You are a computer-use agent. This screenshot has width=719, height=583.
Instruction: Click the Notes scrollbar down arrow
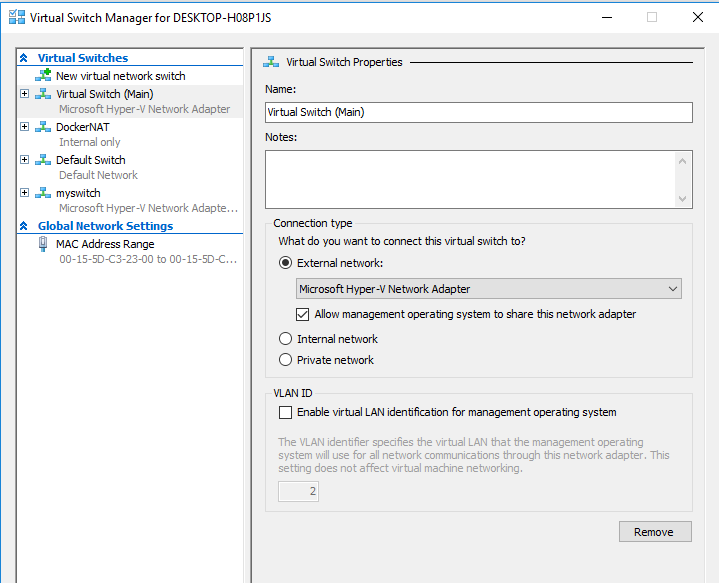pos(682,199)
